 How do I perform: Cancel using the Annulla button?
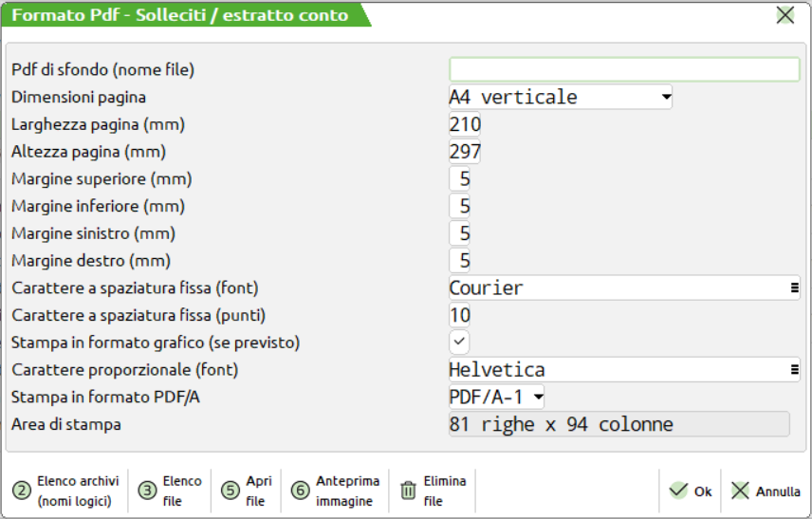pos(766,491)
